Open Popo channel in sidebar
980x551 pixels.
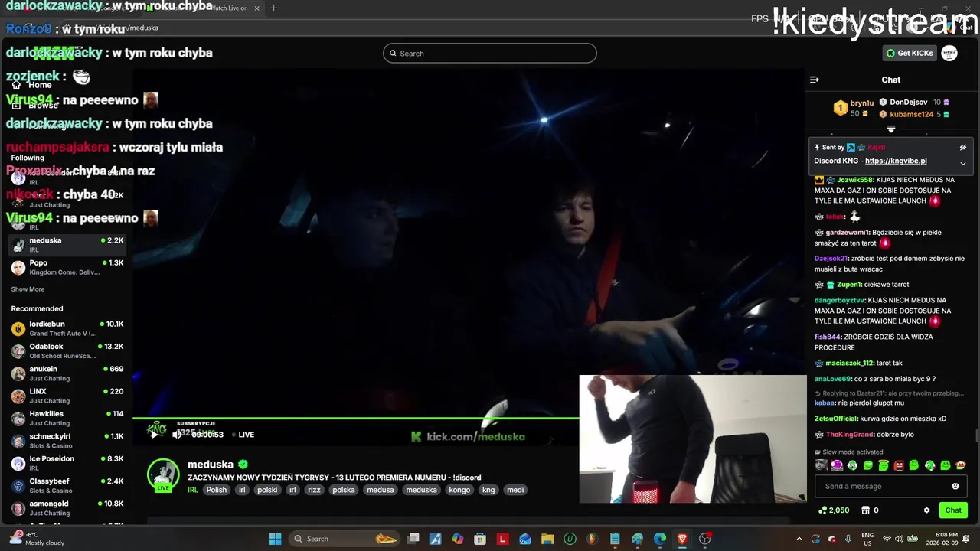[67, 267]
